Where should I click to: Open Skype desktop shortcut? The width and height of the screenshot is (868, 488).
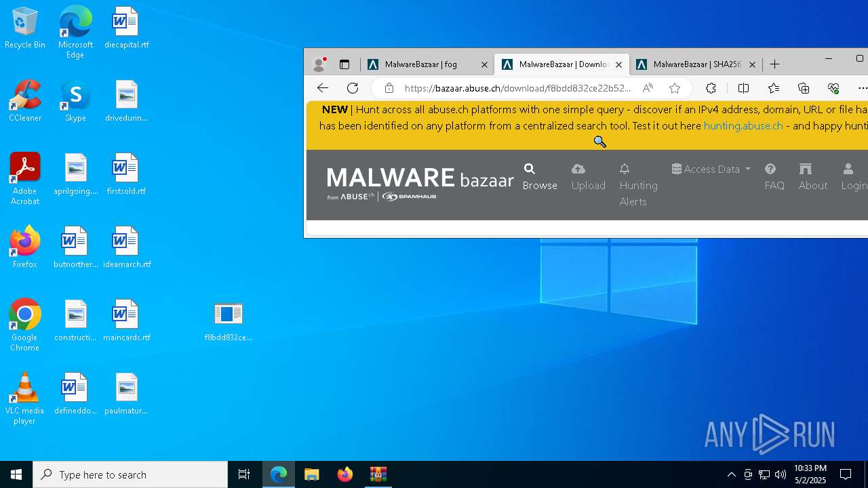pyautogui.click(x=75, y=101)
